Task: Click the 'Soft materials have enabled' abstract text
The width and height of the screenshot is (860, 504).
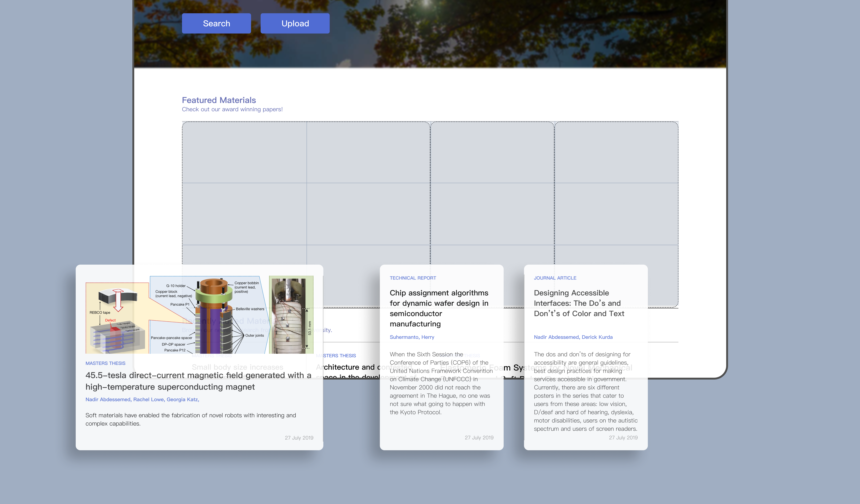Action: (x=191, y=419)
